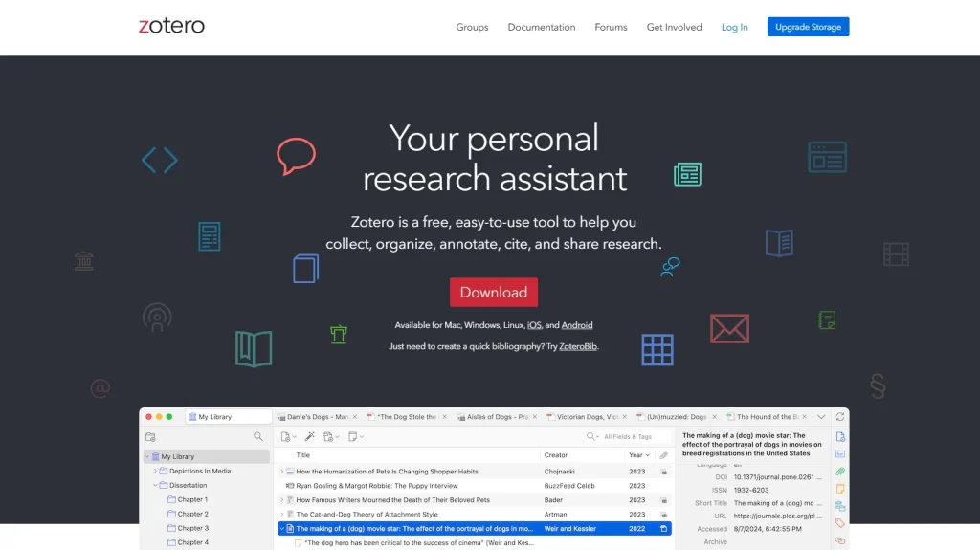Screen dimensions: 980x550
Task: Open the yellow Notes pane icon
Action: point(840,489)
